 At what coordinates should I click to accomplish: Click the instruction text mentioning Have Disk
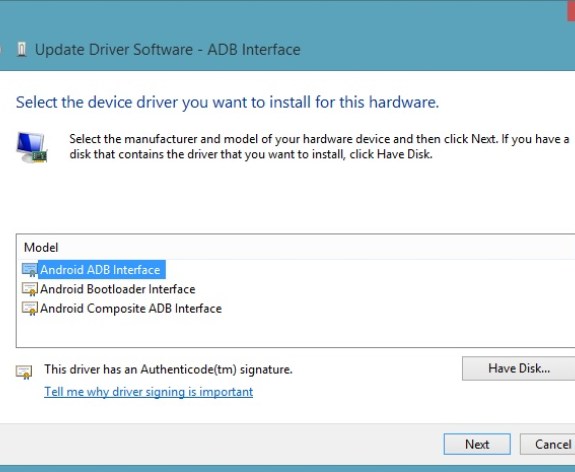pyautogui.click(x=319, y=147)
